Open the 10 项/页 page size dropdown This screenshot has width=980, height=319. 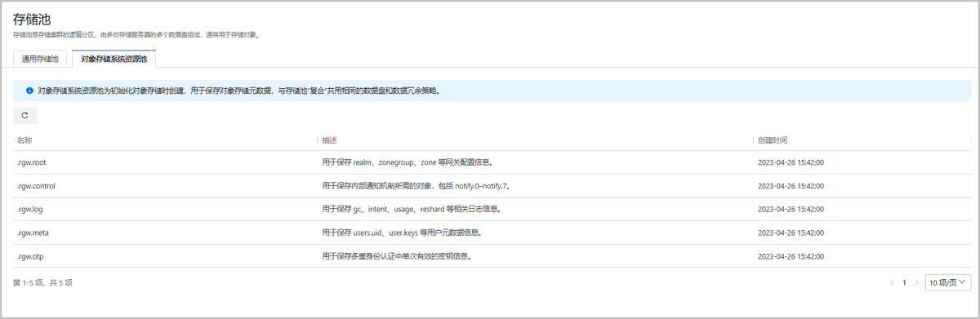pyautogui.click(x=947, y=282)
